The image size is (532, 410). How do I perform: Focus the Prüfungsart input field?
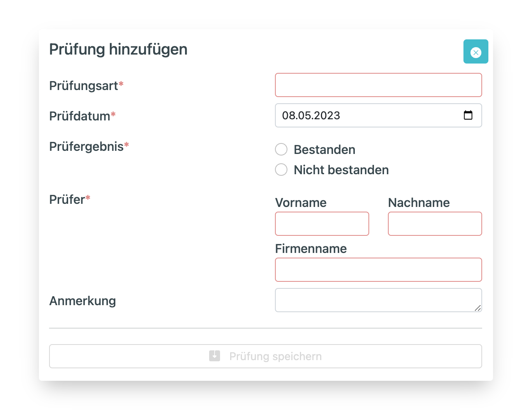point(379,85)
